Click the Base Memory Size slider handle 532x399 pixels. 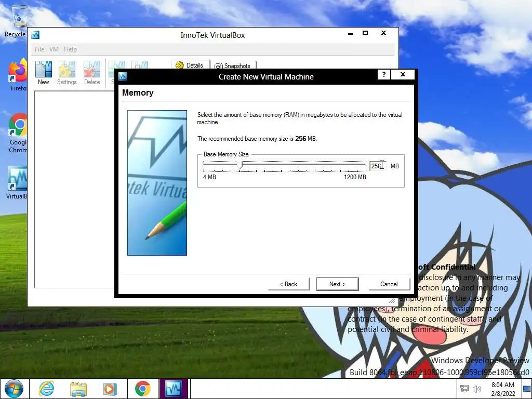[x=241, y=165]
